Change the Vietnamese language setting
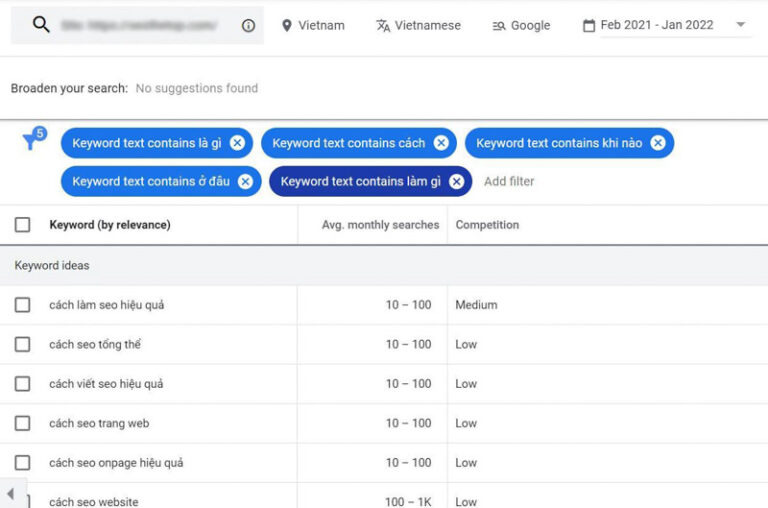This screenshot has height=508, width=768. [418, 25]
